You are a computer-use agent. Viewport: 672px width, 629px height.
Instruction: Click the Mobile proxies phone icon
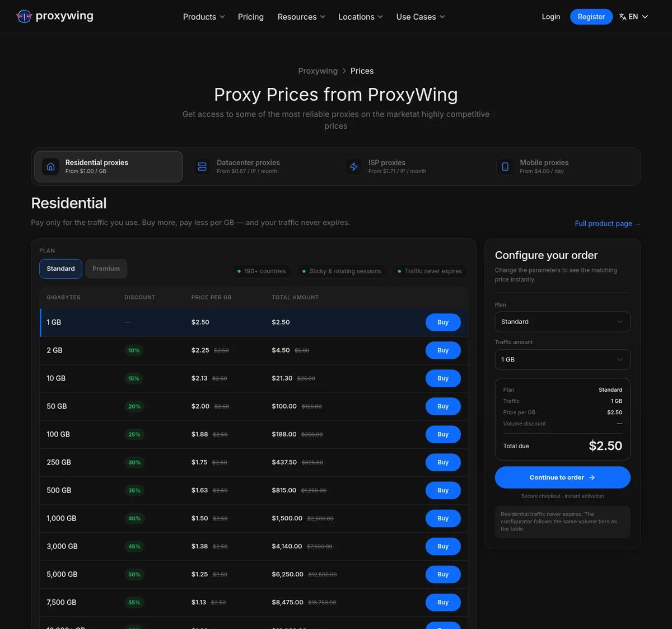pyautogui.click(x=505, y=167)
